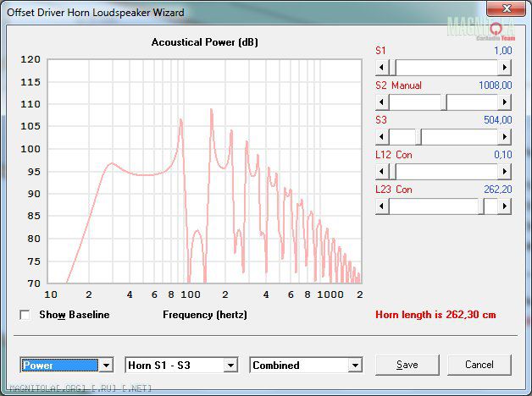
Task: Click the Acoustical Power (dB) chart title
Action: point(205,42)
